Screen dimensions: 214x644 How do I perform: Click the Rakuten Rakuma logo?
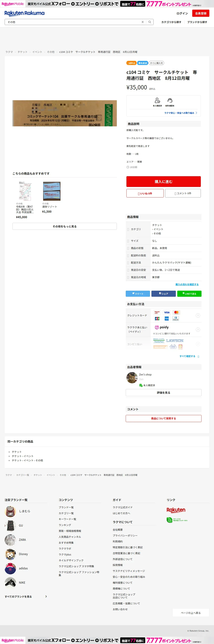[x=24, y=13]
